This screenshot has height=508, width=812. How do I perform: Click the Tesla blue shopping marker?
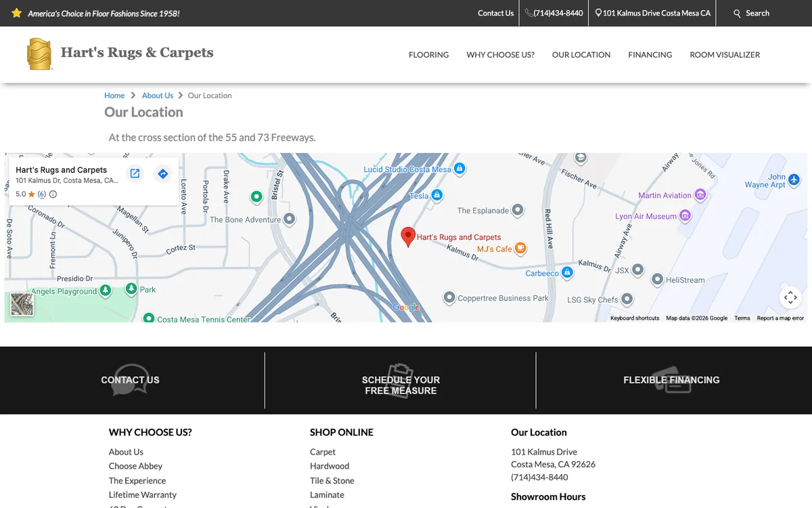(x=437, y=196)
